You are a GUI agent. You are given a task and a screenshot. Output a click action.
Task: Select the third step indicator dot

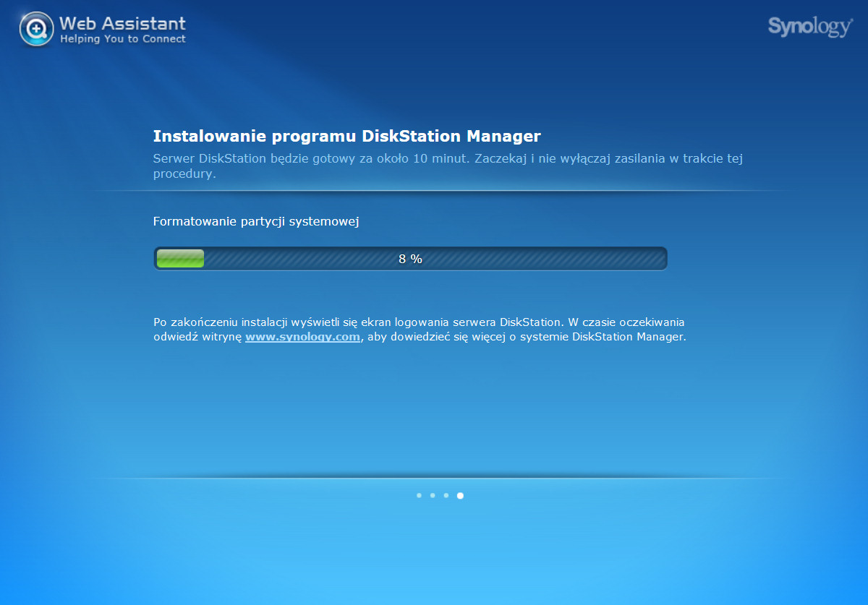446,495
